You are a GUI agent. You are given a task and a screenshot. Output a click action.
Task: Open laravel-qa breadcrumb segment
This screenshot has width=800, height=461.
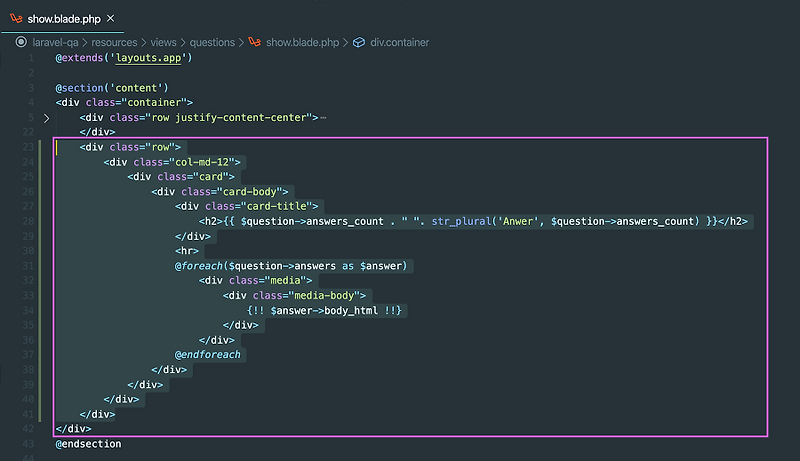click(x=55, y=42)
